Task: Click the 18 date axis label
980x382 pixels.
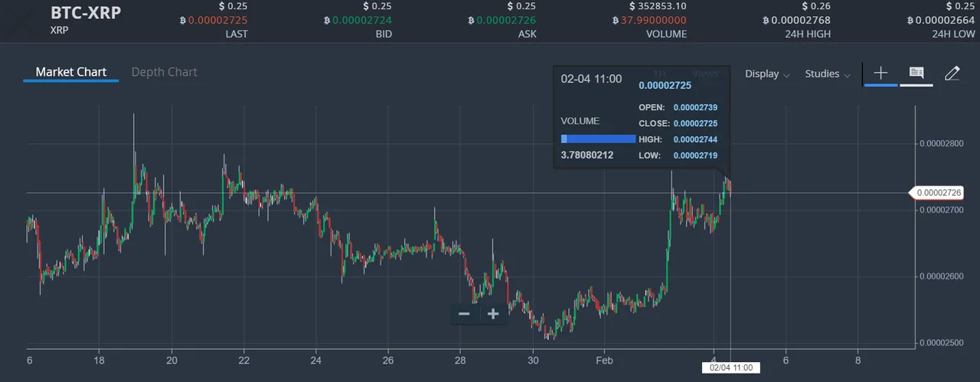Action: (100, 360)
